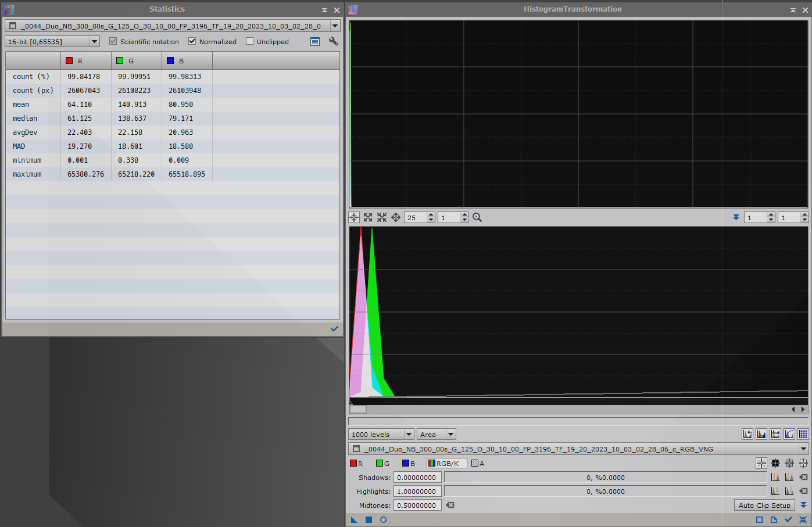This screenshot has width=812, height=527.
Task: Open the Statistics view selection dropdown
Action: (172, 26)
